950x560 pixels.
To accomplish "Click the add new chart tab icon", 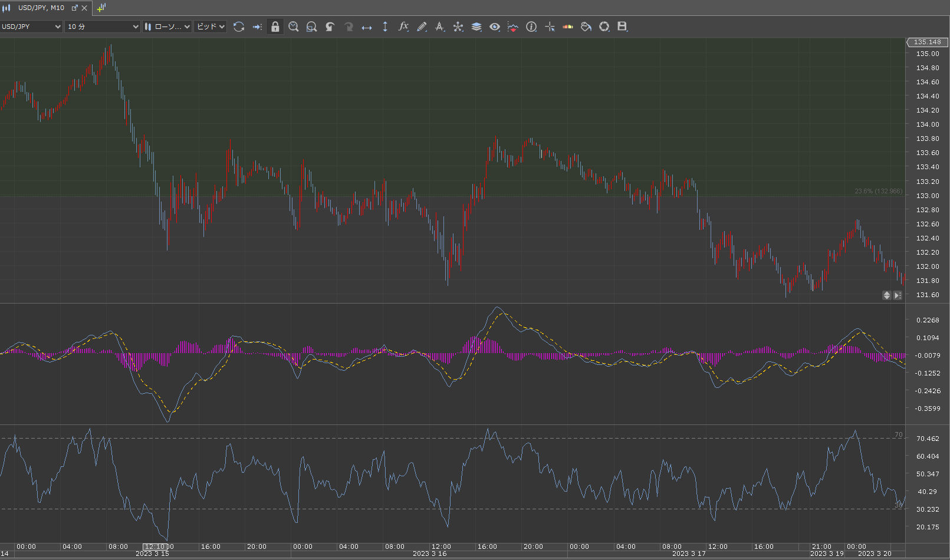I will tap(101, 8).
